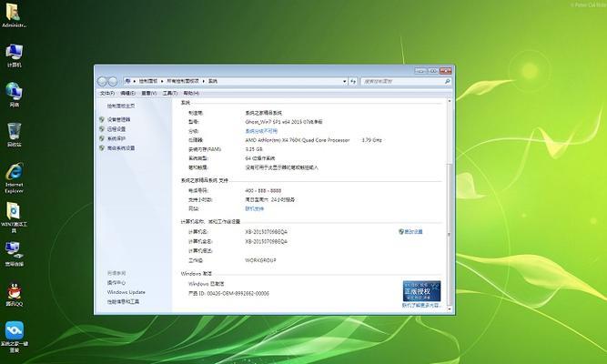Select the processor text 'AMD Athlon(tm) X4 760K'
Screen dimensions: 607x364
[x=273, y=140]
